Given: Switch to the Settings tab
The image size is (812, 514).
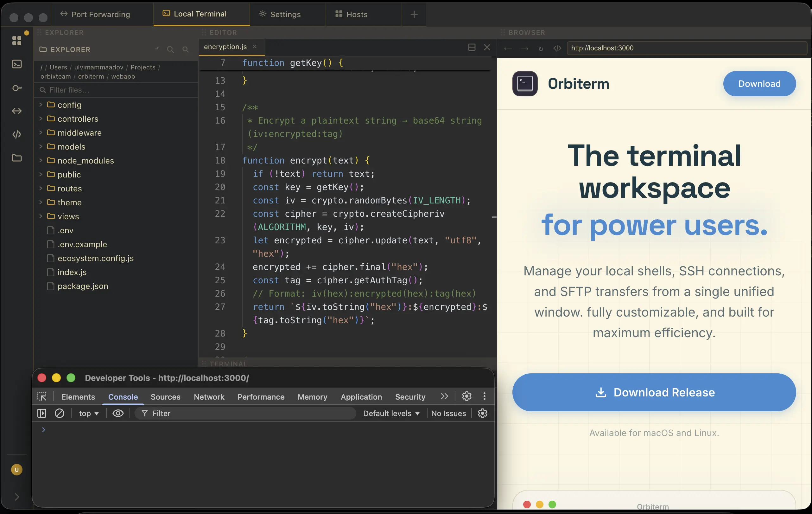Looking at the screenshot, I should 288,14.
